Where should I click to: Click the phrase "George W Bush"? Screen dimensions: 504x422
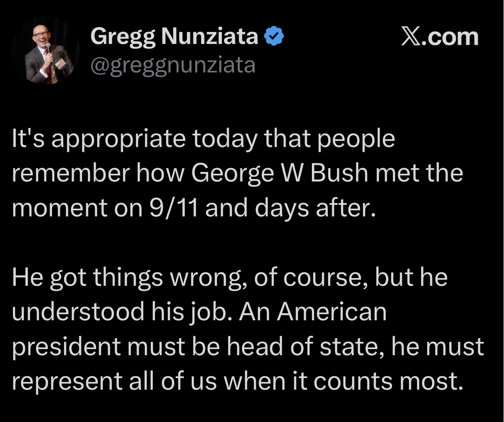tap(280, 173)
